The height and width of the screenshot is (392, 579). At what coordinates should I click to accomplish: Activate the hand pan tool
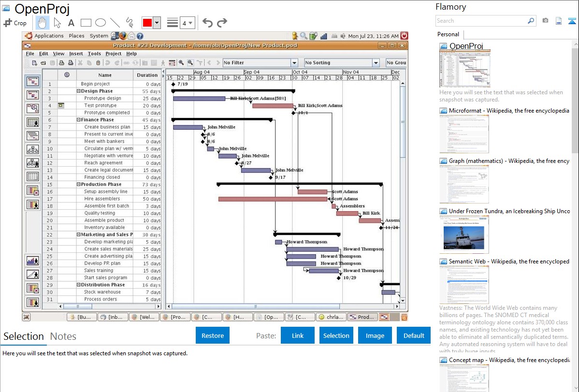coord(42,23)
